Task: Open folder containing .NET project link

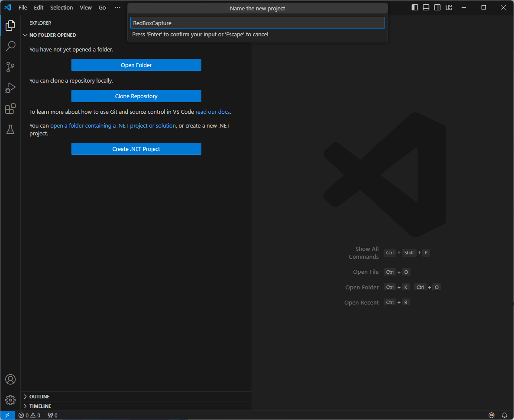Action: coord(113,126)
